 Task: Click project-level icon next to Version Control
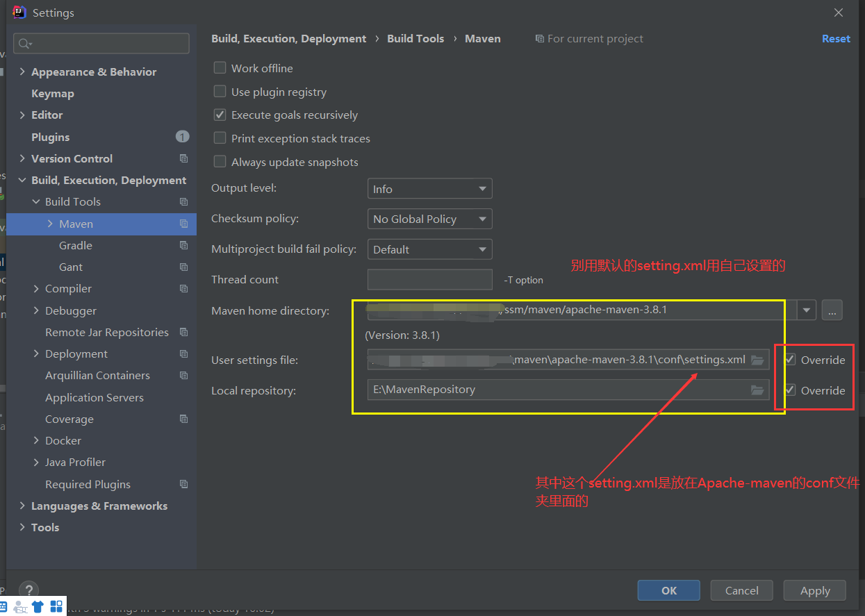(x=183, y=158)
